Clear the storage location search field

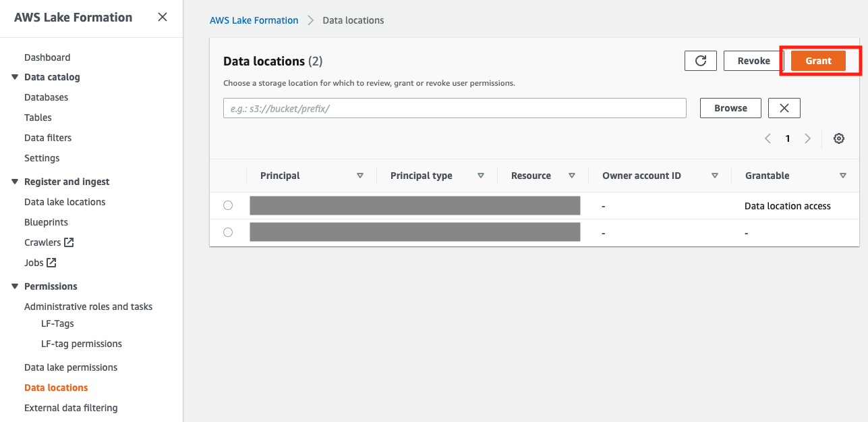[784, 108]
